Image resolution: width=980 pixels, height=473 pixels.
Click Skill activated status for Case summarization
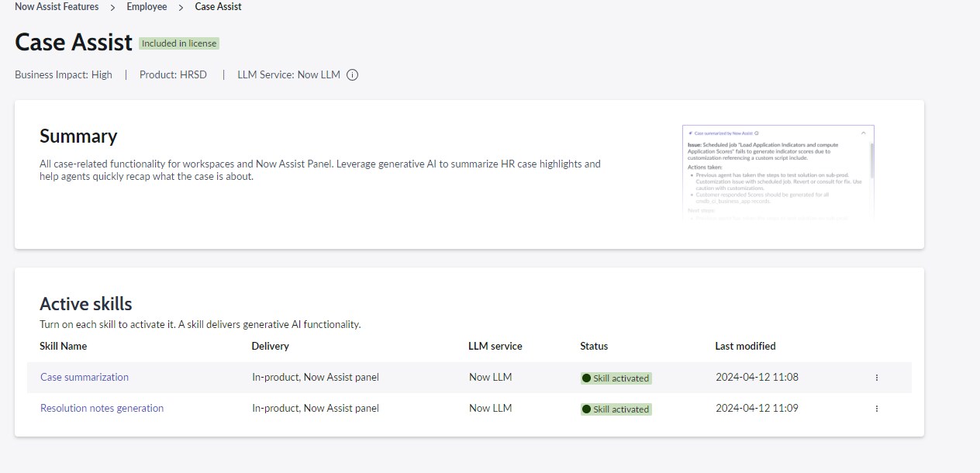pyautogui.click(x=616, y=378)
